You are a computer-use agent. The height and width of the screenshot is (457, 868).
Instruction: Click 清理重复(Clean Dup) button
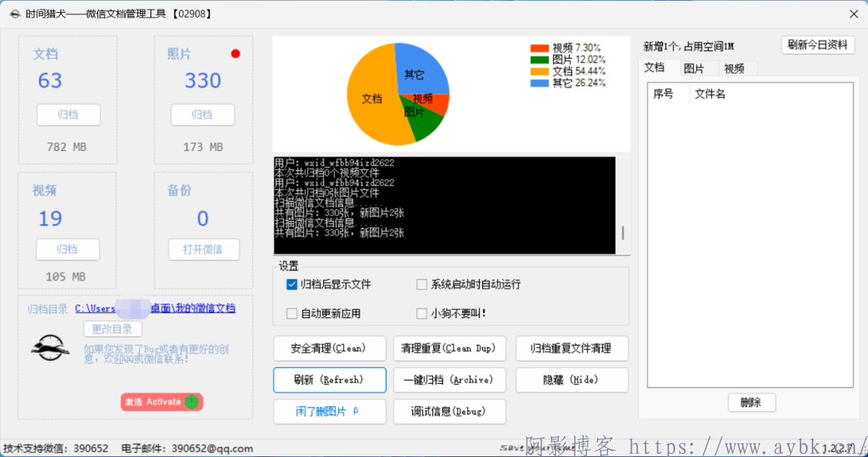click(449, 348)
